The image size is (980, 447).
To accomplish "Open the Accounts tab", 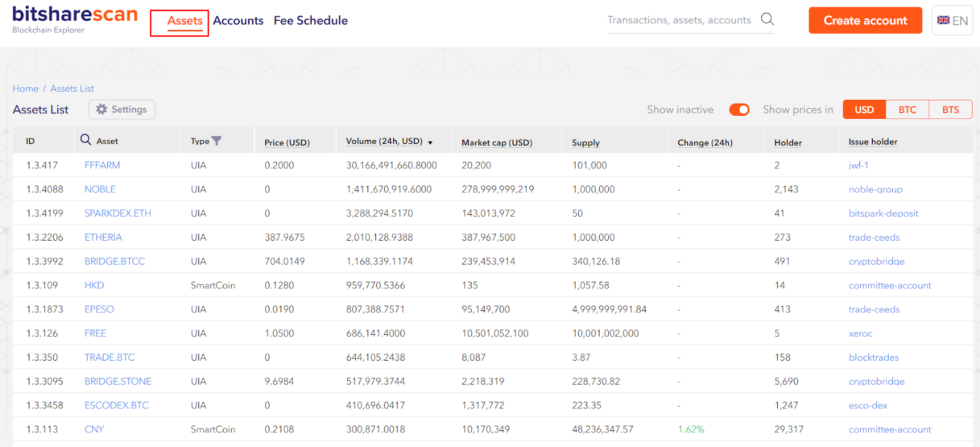I will tap(238, 21).
